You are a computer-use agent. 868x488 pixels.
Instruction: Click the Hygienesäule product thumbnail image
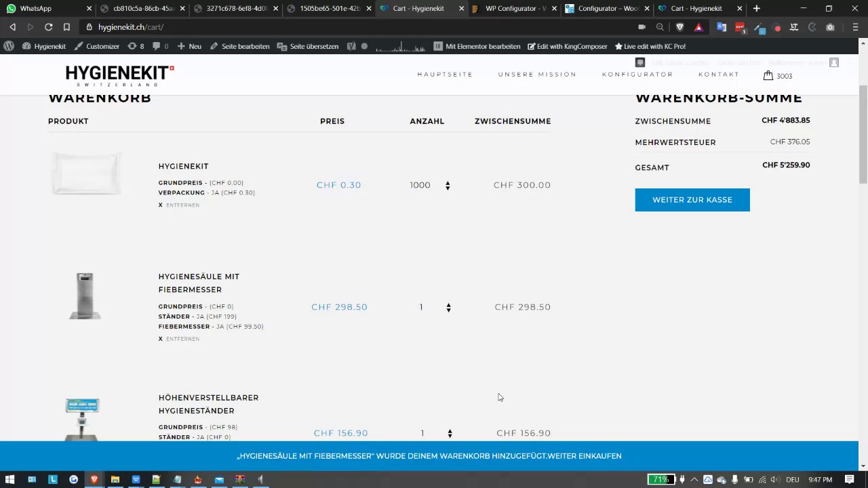point(85,296)
